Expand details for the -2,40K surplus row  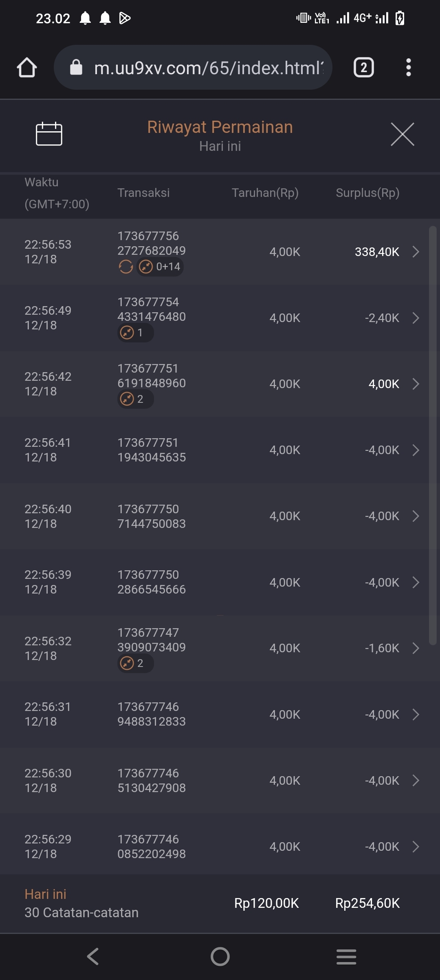pyautogui.click(x=416, y=318)
